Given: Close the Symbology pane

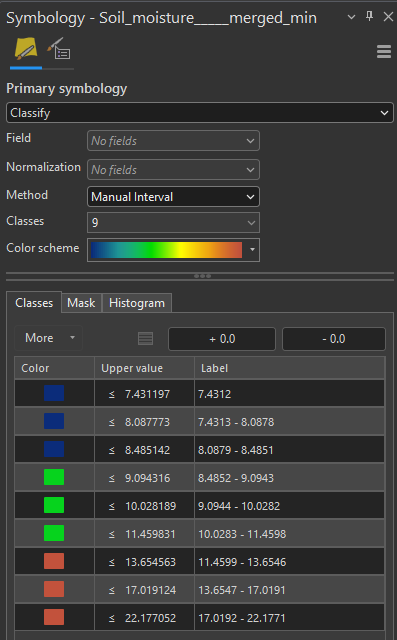Looking at the screenshot, I should pyautogui.click(x=388, y=17).
